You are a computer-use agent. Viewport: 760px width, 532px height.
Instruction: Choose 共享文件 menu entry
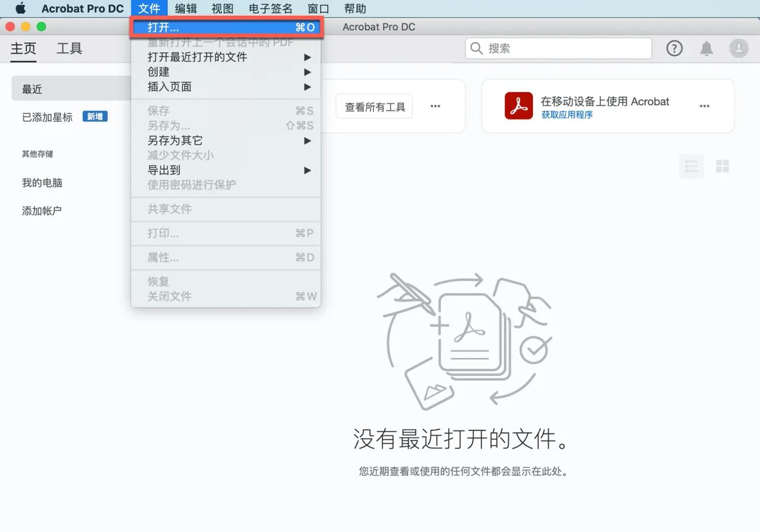[226, 210]
